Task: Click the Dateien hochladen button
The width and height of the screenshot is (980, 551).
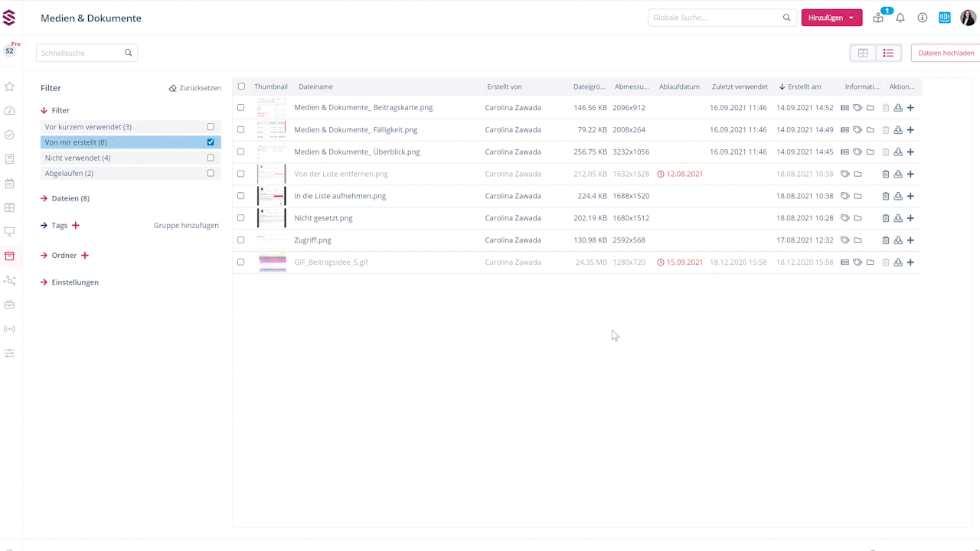Action: click(946, 53)
